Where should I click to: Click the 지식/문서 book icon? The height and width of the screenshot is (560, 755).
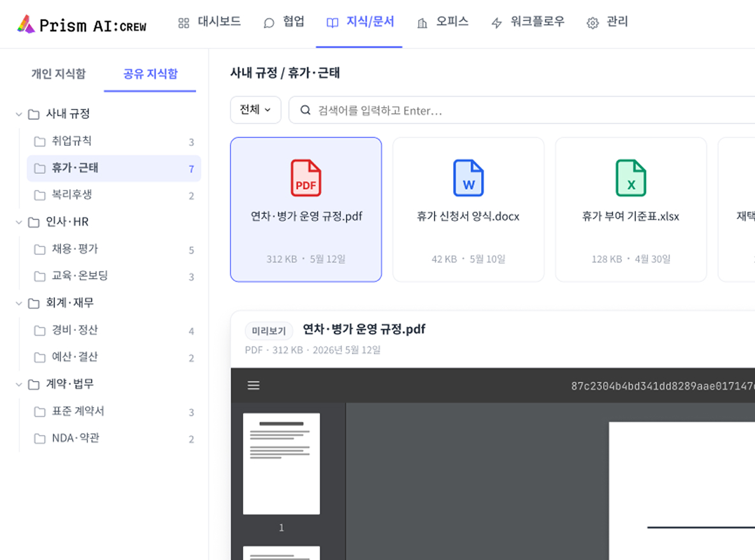click(332, 23)
